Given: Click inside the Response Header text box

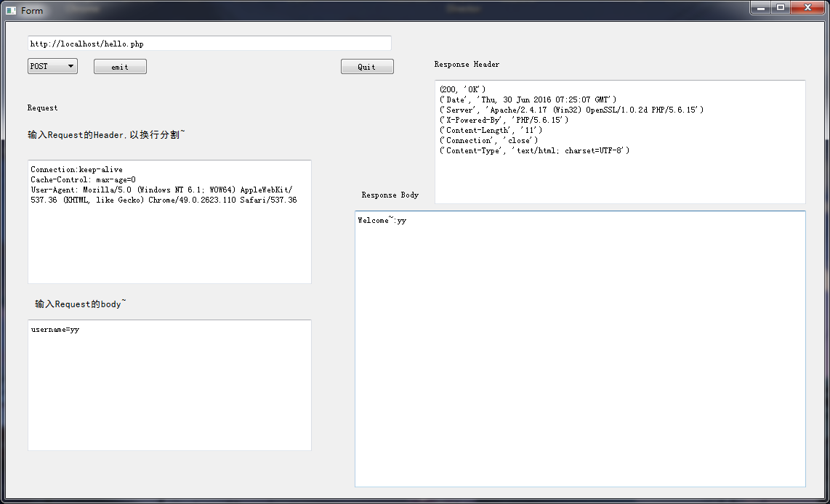Looking at the screenshot, I should tap(620, 142).
